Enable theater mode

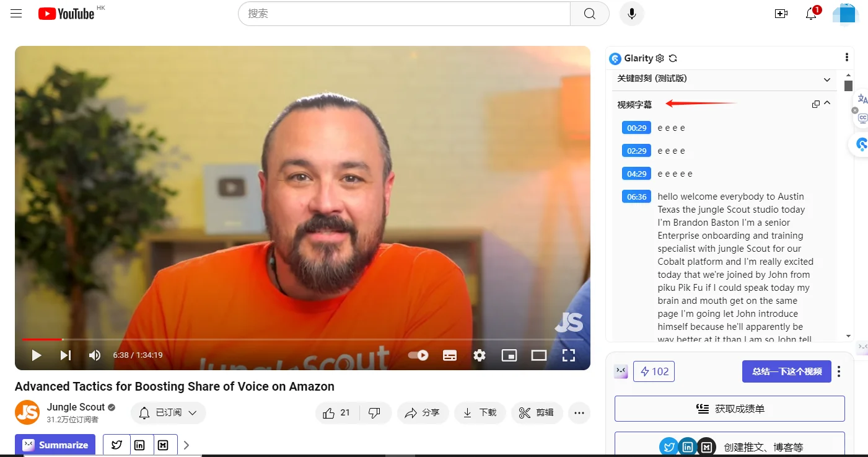click(539, 355)
